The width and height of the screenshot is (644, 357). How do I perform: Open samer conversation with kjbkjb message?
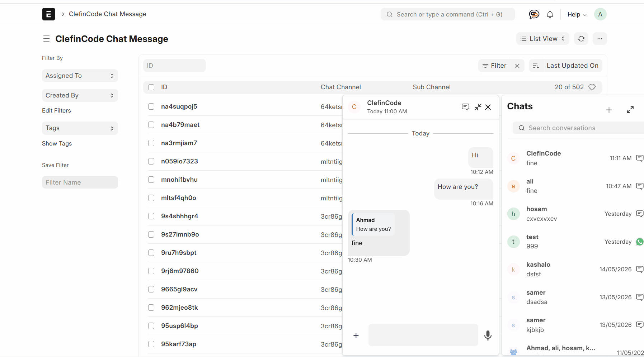(x=575, y=325)
